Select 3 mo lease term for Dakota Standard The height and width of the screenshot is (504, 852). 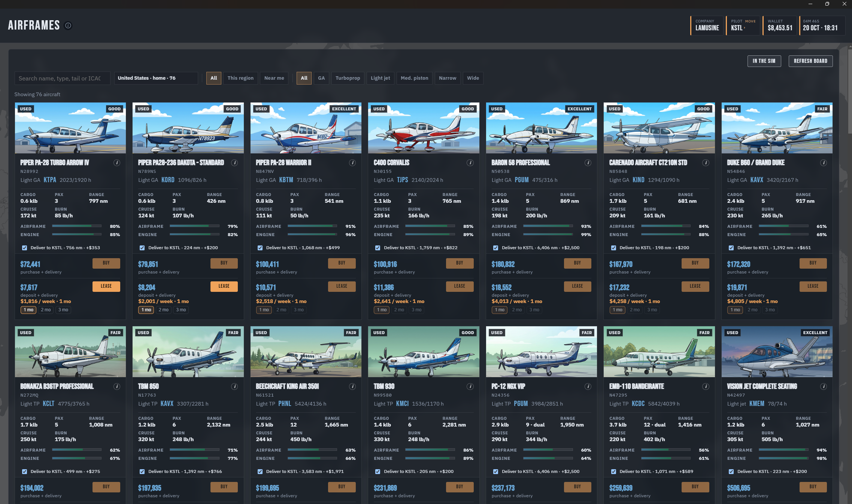click(181, 310)
